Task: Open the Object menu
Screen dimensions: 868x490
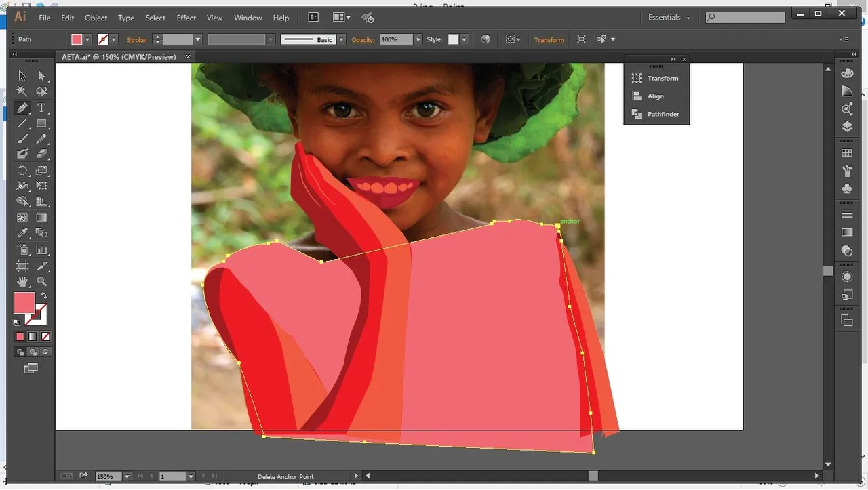Action: [96, 18]
